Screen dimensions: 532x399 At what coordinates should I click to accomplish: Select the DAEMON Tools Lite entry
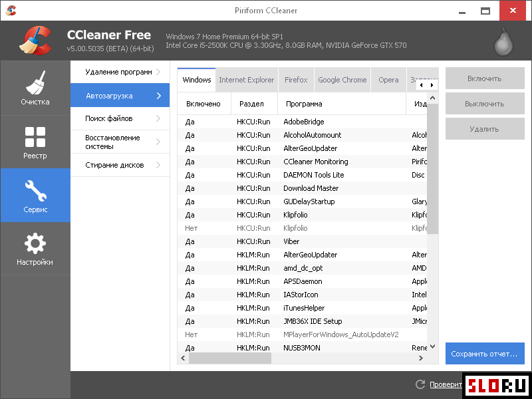point(303,175)
